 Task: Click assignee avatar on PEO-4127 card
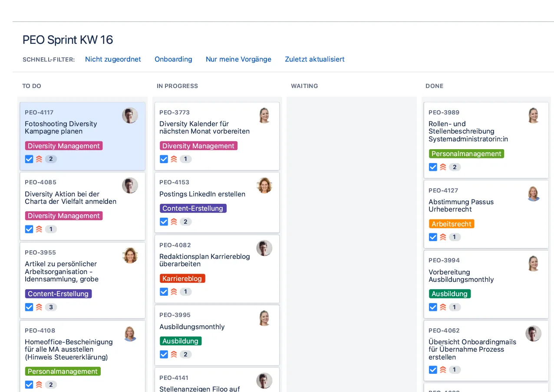(534, 194)
